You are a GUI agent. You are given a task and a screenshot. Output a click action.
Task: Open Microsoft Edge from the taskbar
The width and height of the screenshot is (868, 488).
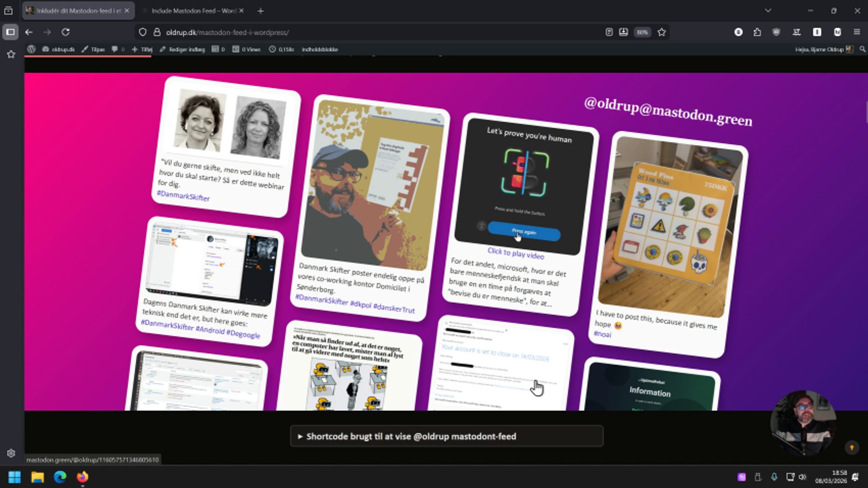point(60,477)
